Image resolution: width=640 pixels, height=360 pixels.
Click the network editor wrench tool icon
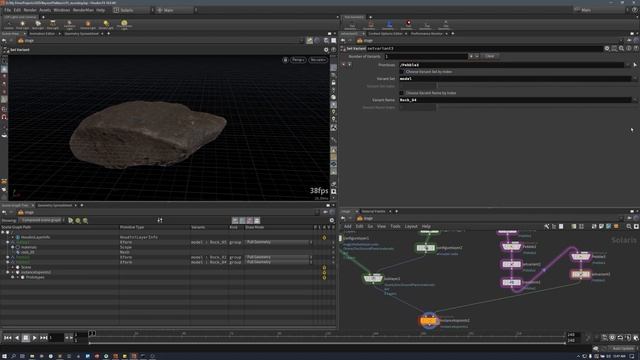coord(547,227)
